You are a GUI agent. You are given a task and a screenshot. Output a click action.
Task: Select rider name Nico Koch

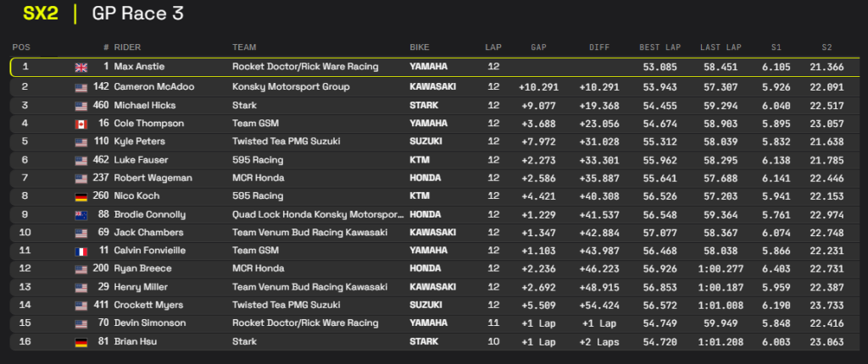tap(136, 196)
